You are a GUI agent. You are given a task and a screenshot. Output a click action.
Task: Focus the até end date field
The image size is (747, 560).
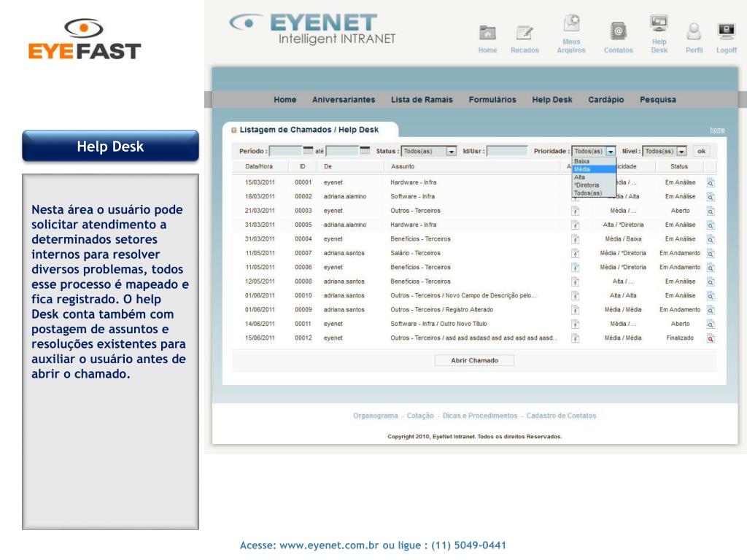point(342,151)
